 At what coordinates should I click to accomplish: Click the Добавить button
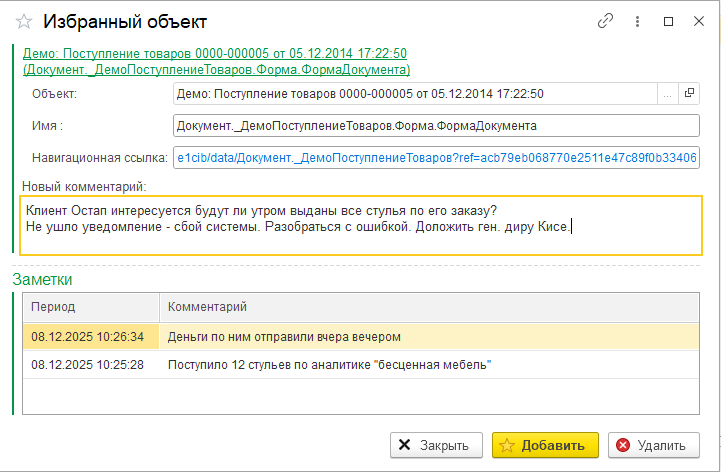(x=545, y=445)
